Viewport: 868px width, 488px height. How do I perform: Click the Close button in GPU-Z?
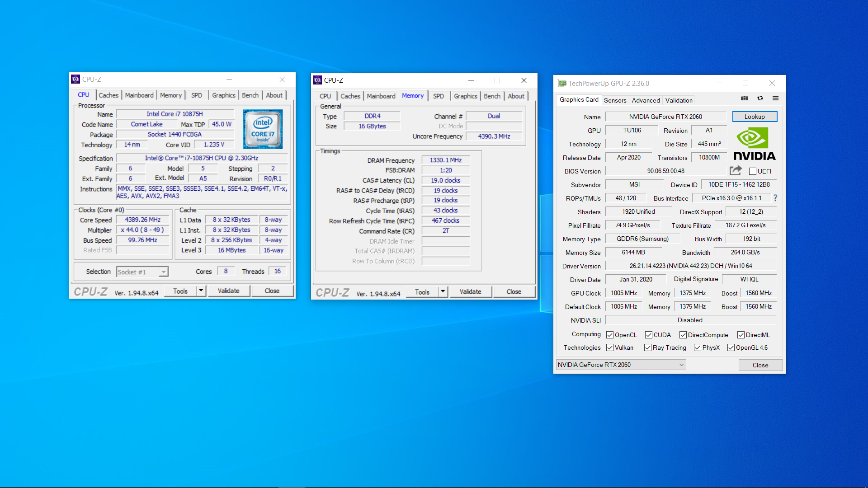pos(760,365)
